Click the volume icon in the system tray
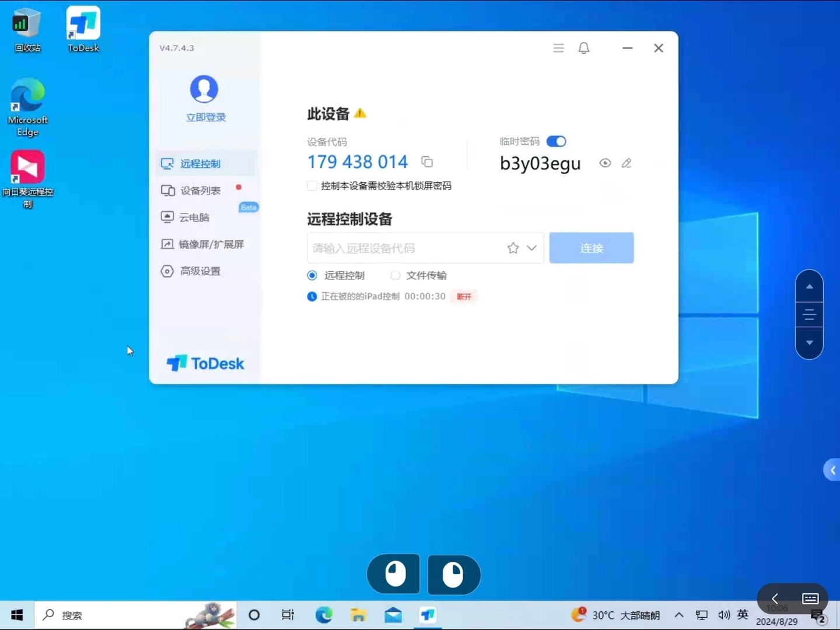The width and height of the screenshot is (840, 630). [x=724, y=615]
